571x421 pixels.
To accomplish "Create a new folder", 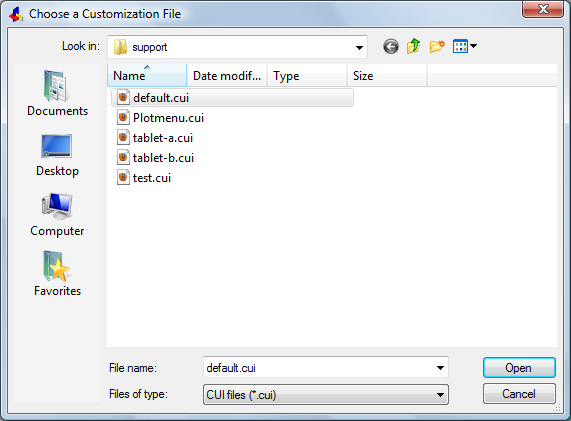I will point(437,46).
